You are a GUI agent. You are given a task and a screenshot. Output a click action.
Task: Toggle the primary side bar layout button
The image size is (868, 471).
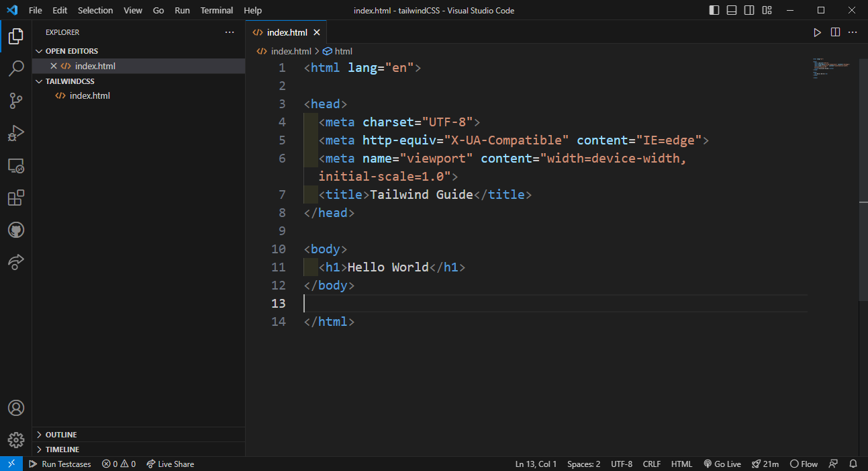(714, 10)
